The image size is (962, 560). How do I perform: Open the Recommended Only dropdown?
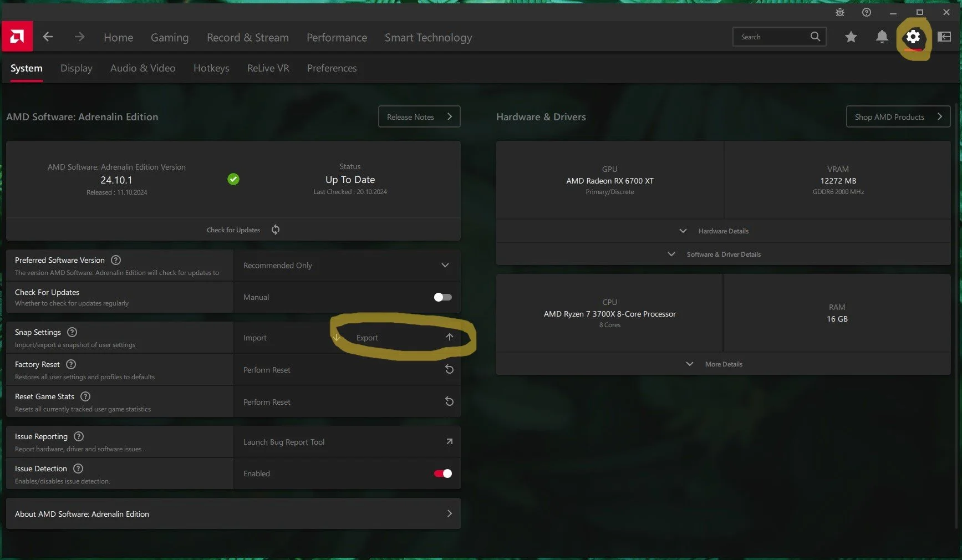pyautogui.click(x=347, y=265)
